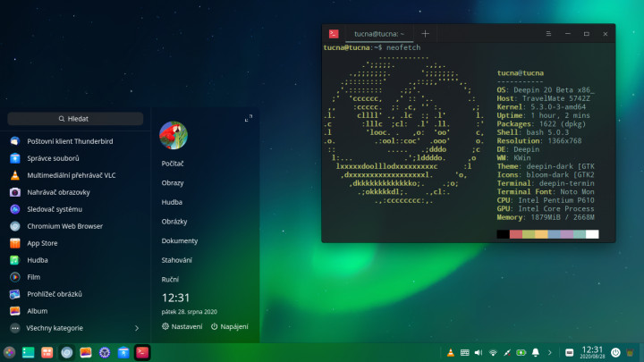
Task: Open terminal hamburger menu
Action: click(548, 34)
